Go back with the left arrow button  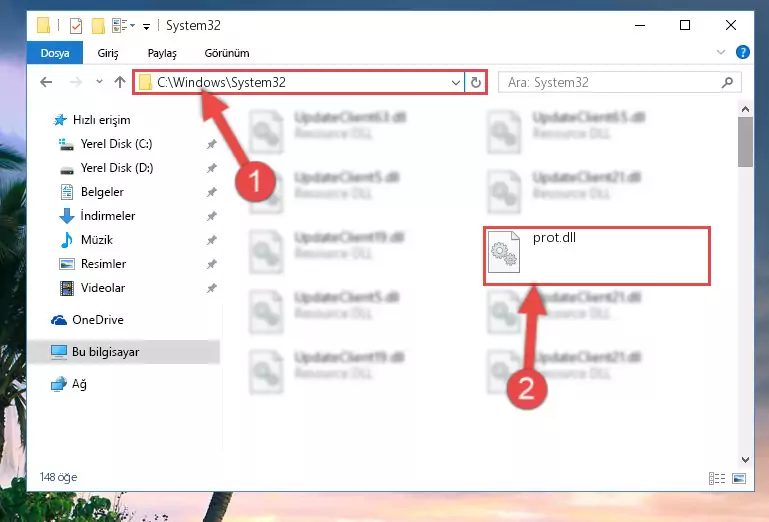[x=46, y=82]
